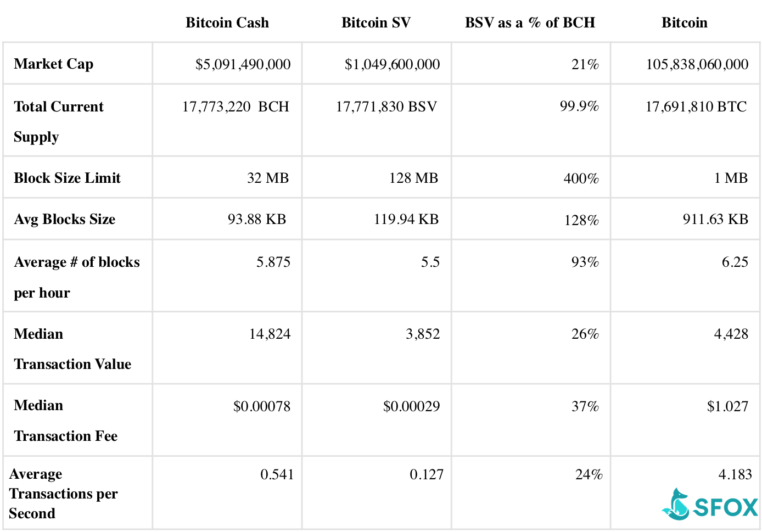
Task: Select Average Transactions per Second label
Action: [63, 494]
